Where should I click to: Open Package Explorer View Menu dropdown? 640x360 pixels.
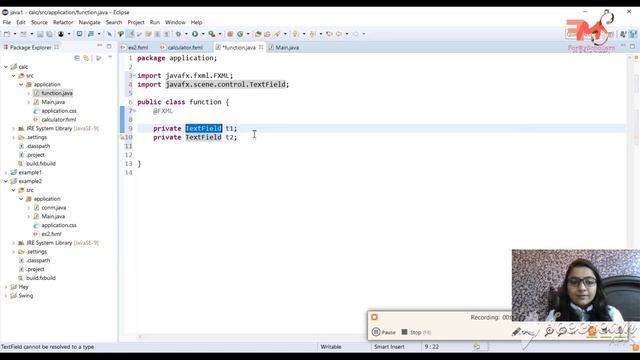pos(110,58)
